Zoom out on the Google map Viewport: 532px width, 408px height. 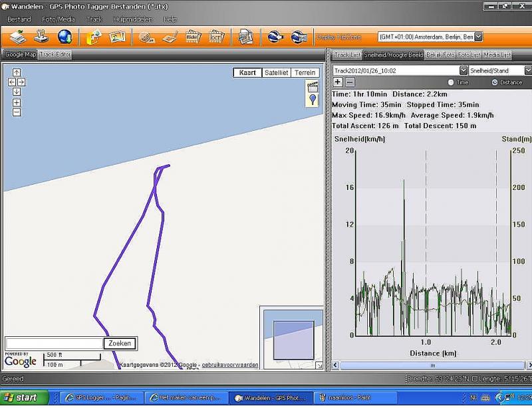[x=17, y=112]
